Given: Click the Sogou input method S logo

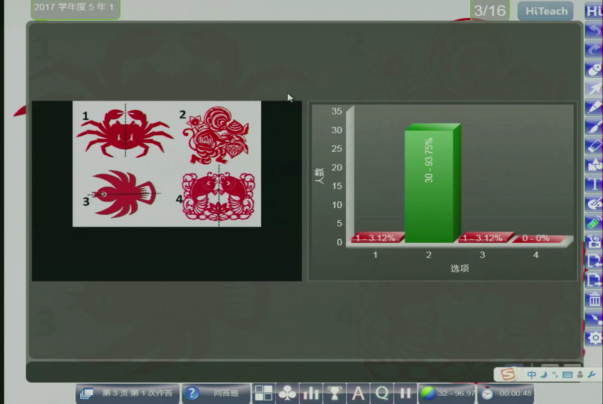Looking at the screenshot, I should (x=508, y=374).
